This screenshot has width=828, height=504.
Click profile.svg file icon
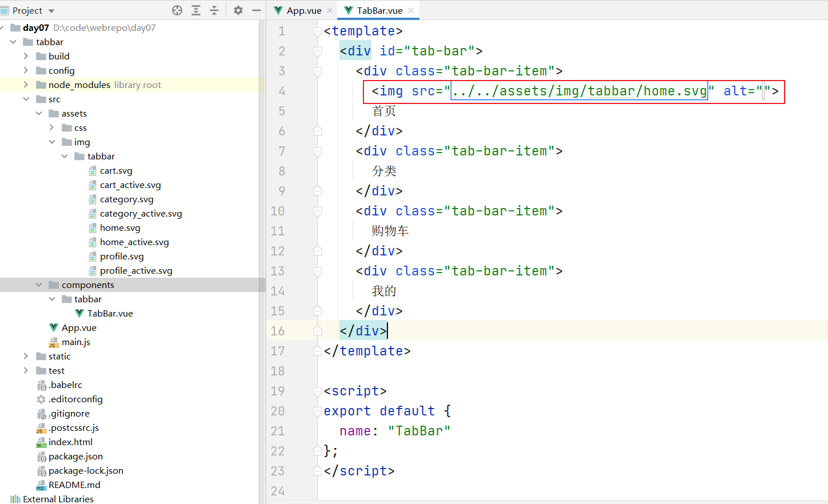click(93, 257)
